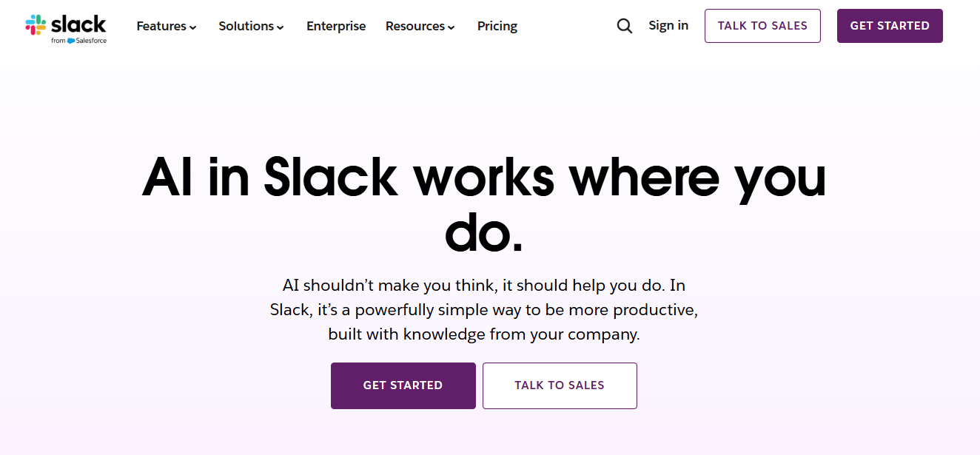Viewport: 980px width, 455px height.
Task: Click the hero TALK TO SALES button
Action: [x=560, y=385]
